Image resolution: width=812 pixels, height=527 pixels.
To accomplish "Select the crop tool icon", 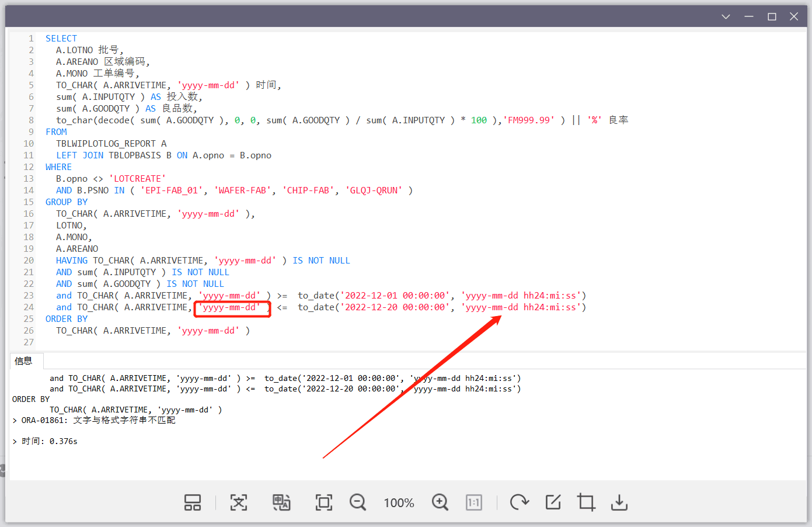I will (586, 502).
